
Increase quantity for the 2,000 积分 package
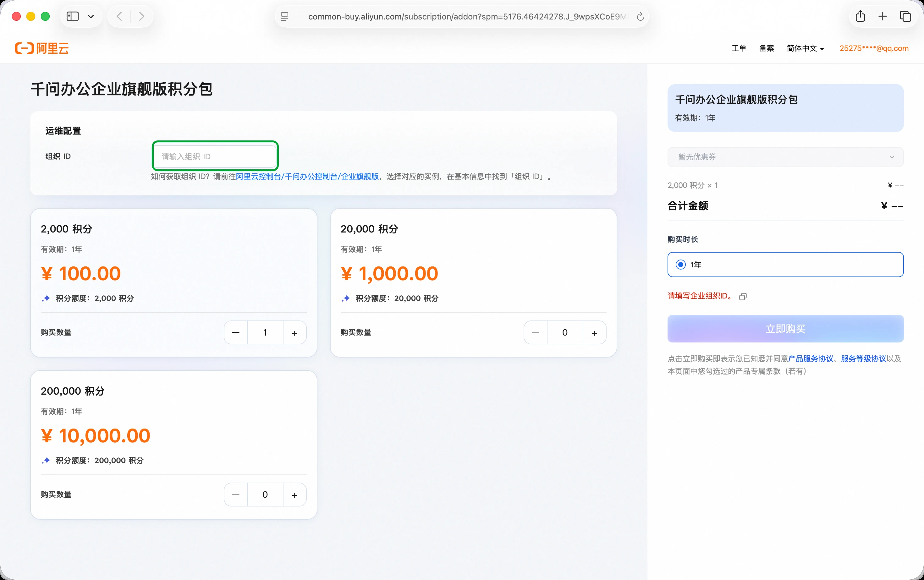click(295, 333)
